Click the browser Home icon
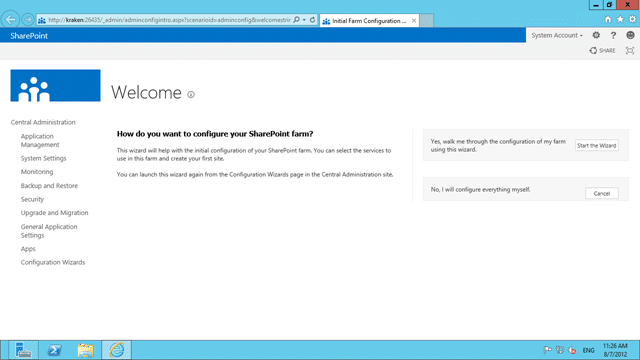Screen dimensions: 640x360 tap(608, 19)
